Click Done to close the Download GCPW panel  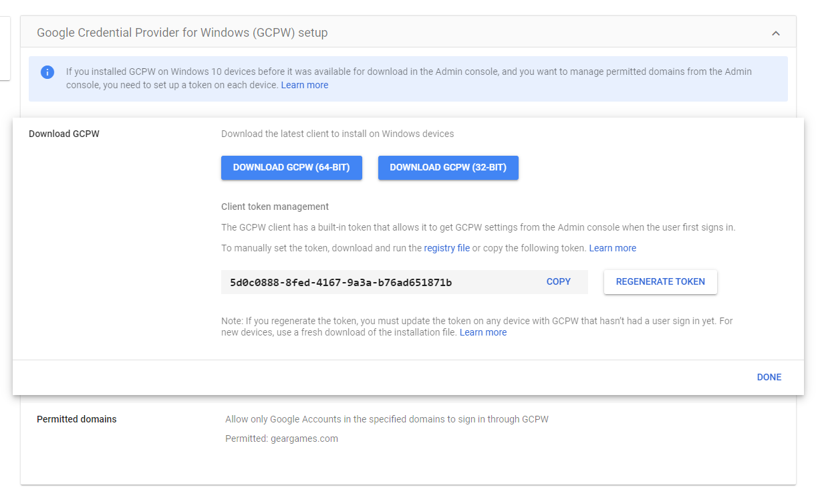pyautogui.click(x=769, y=377)
